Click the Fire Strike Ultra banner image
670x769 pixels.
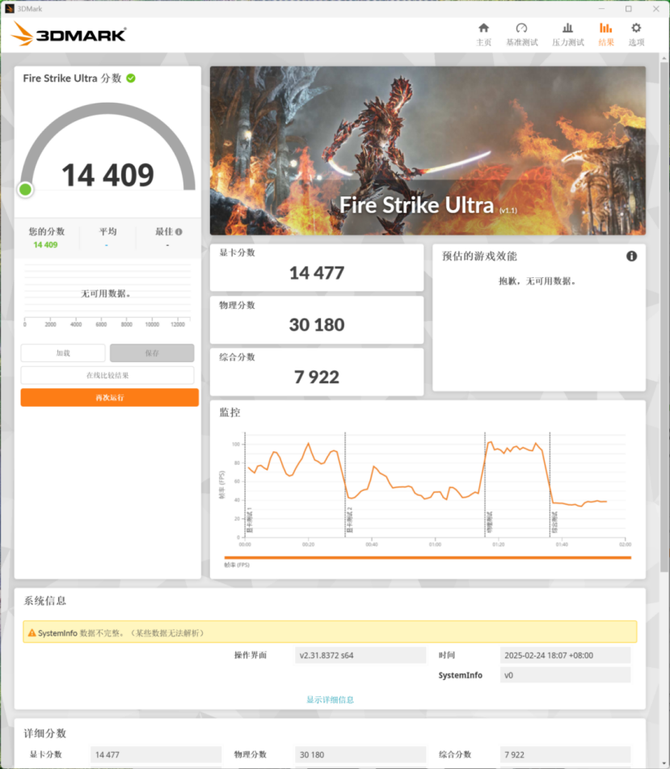click(428, 151)
